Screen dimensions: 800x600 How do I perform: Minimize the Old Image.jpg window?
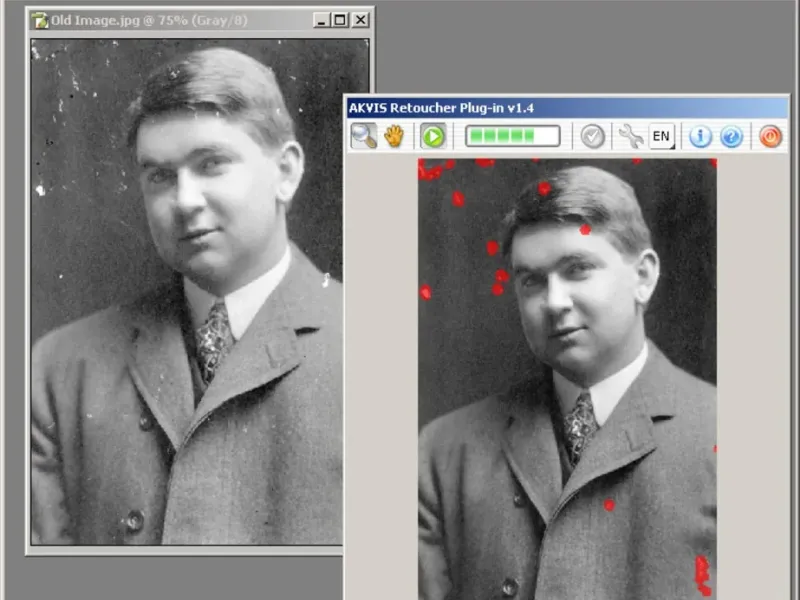tap(321, 20)
